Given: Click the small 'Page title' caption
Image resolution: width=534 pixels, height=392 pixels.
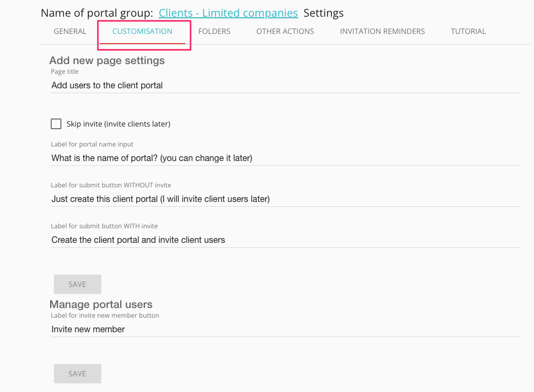Looking at the screenshot, I should [65, 72].
